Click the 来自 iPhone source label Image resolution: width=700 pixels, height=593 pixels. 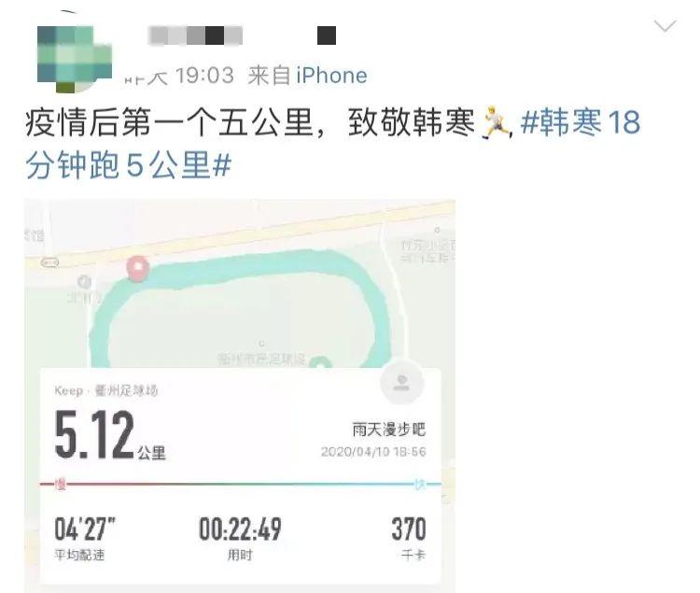coord(308,76)
